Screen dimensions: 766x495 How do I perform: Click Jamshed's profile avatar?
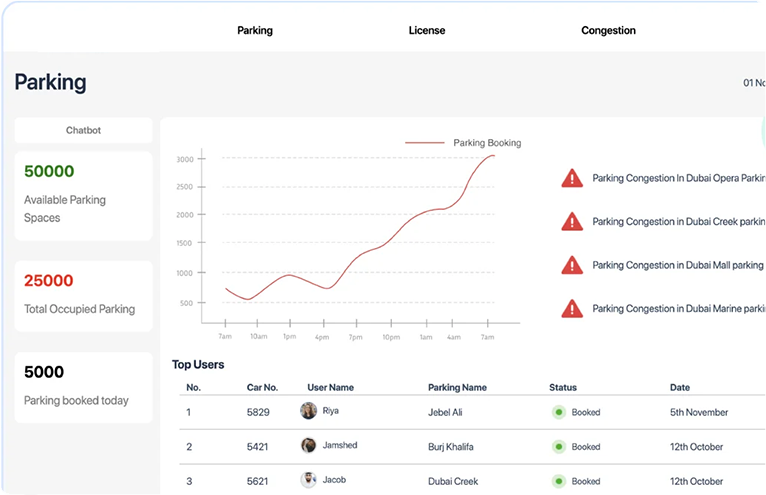pos(309,446)
